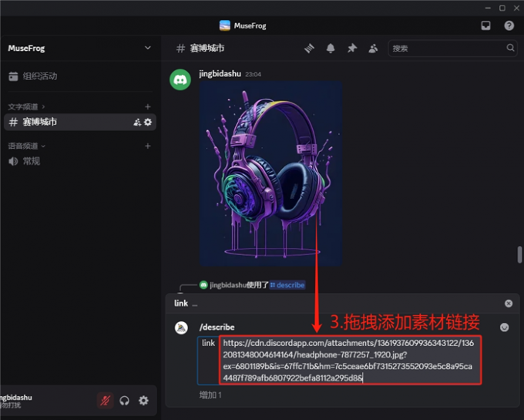
Task: Click the speaker icon of 常规 voice channel
Action: pyautogui.click(x=13, y=161)
